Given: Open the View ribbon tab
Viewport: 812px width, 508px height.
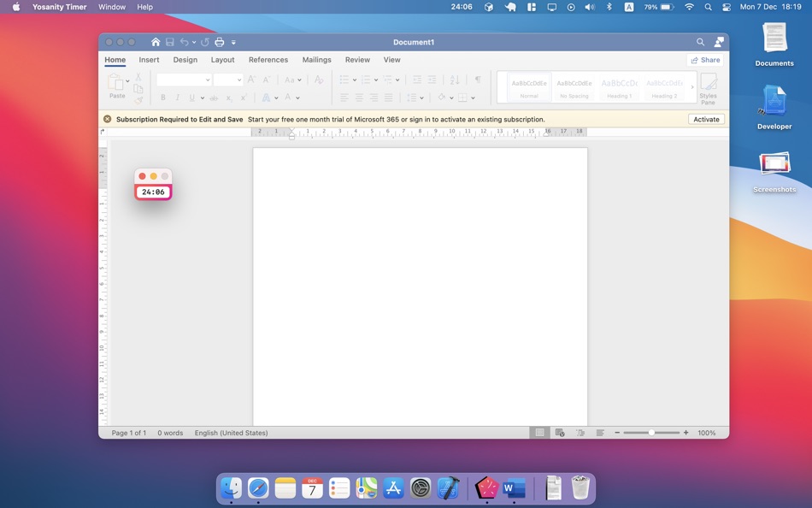Looking at the screenshot, I should (392, 60).
